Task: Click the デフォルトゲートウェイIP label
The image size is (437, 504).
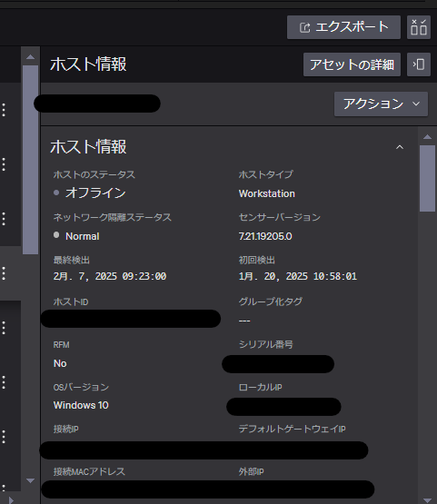Action: pos(293,430)
